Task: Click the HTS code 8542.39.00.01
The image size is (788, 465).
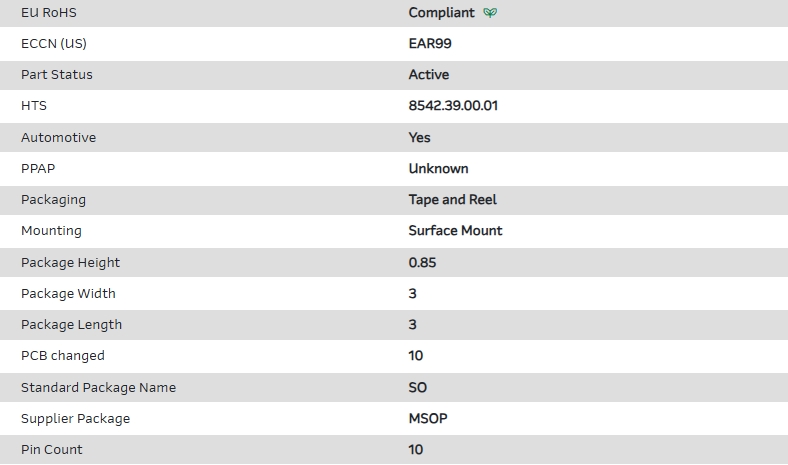Action: [453, 106]
